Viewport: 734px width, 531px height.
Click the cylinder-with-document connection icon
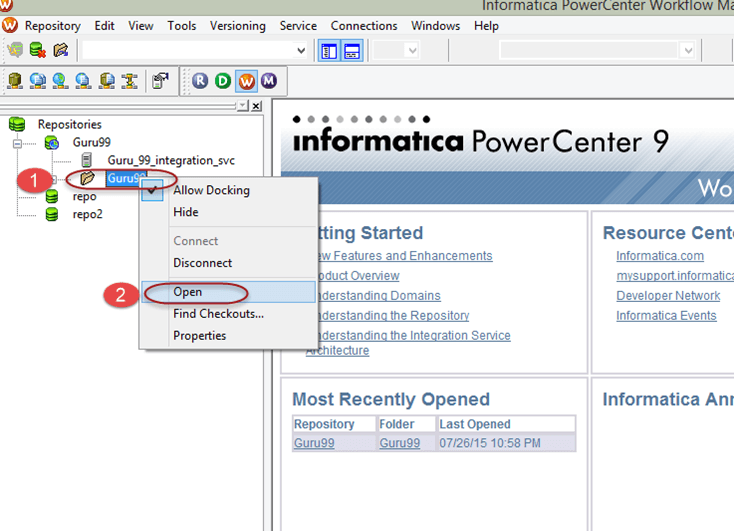pyautogui.click(x=106, y=81)
